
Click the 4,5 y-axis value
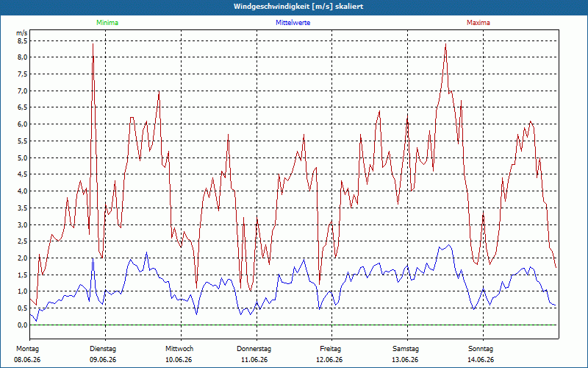(23, 174)
